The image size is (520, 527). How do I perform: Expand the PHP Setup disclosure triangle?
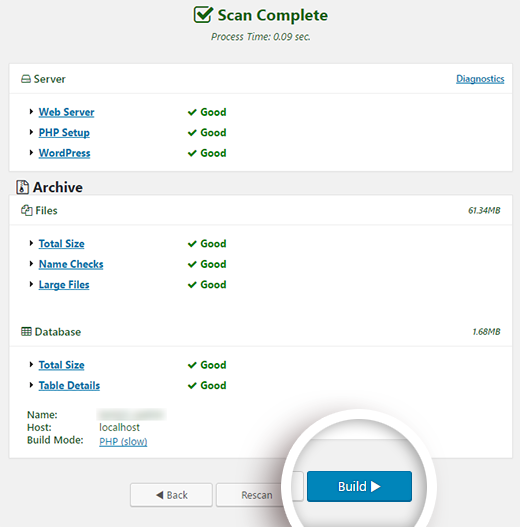(x=31, y=132)
